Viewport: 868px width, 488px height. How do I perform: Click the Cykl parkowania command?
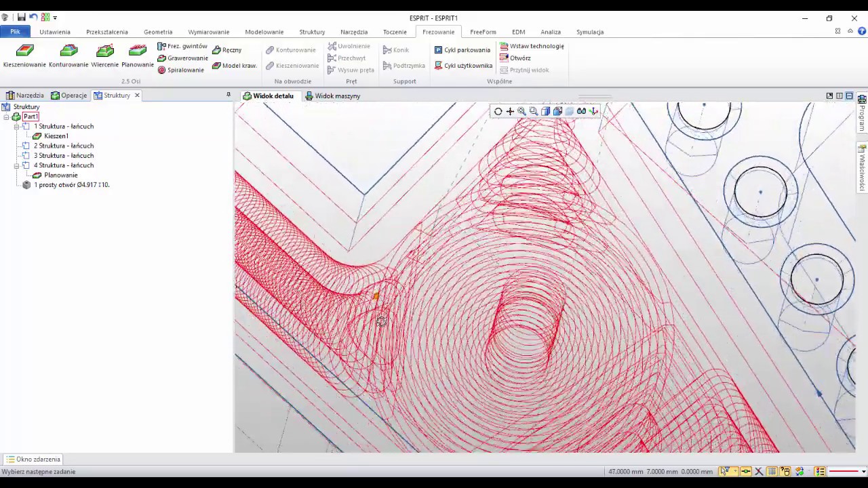click(x=462, y=50)
